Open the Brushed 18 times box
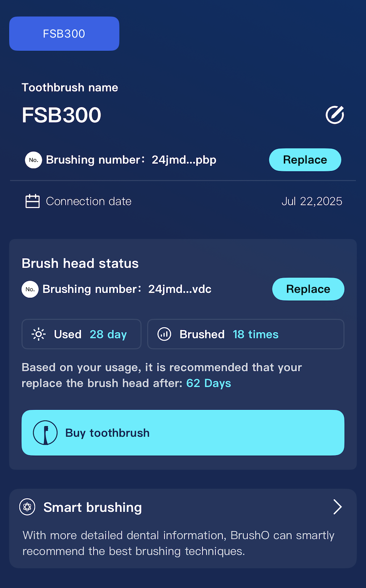This screenshot has width=366, height=588. (246, 334)
